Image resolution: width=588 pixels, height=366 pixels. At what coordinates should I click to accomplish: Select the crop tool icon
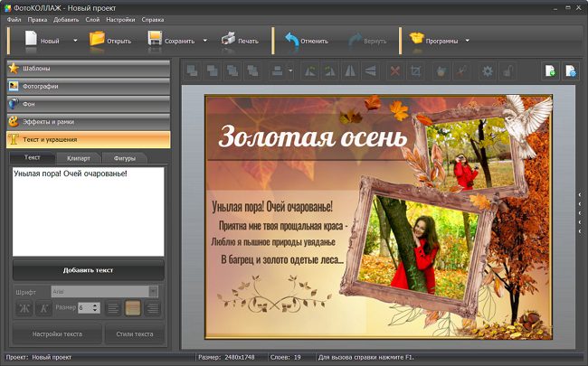(415, 70)
